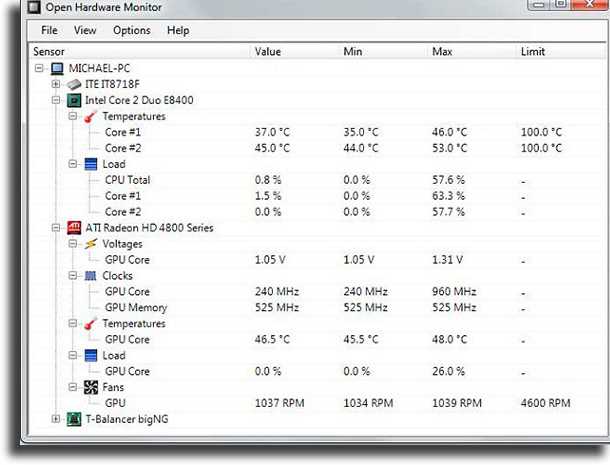Click the T-Balancer bigNG board icon
Image resolution: width=610 pixels, height=465 pixels.
[74, 419]
